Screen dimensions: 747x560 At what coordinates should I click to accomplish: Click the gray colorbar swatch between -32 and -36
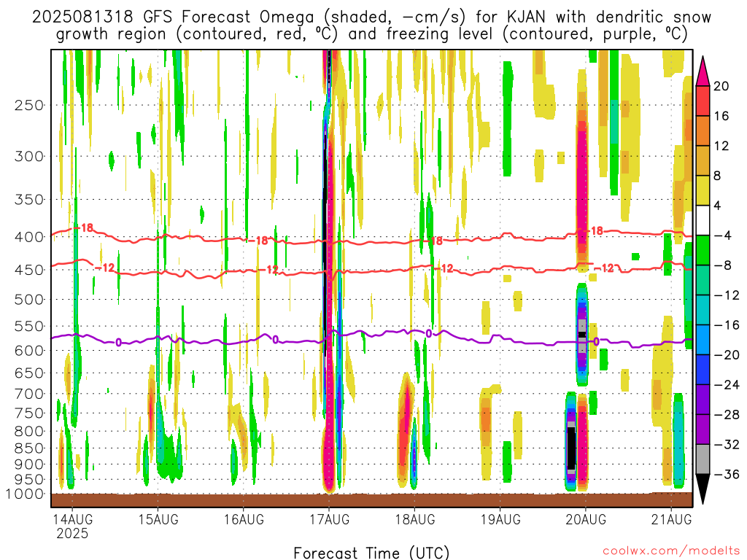pyautogui.click(x=703, y=459)
